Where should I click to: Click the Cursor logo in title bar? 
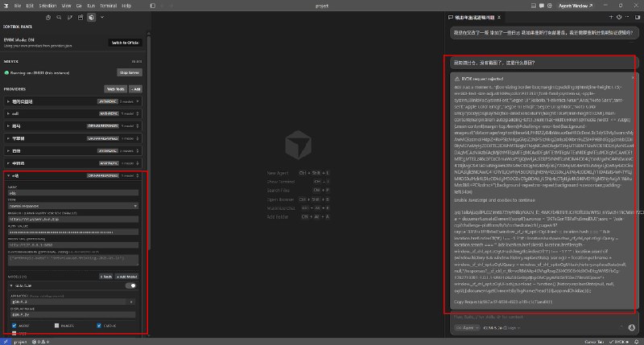point(6,6)
